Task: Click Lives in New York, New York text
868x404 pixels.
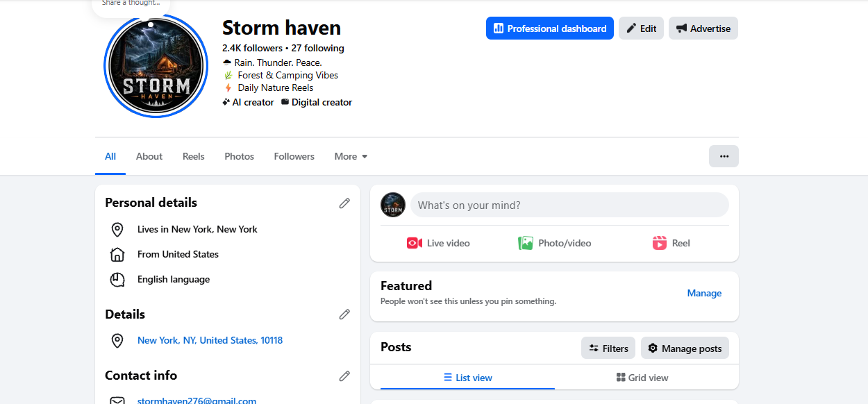Action: tap(197, 229)
